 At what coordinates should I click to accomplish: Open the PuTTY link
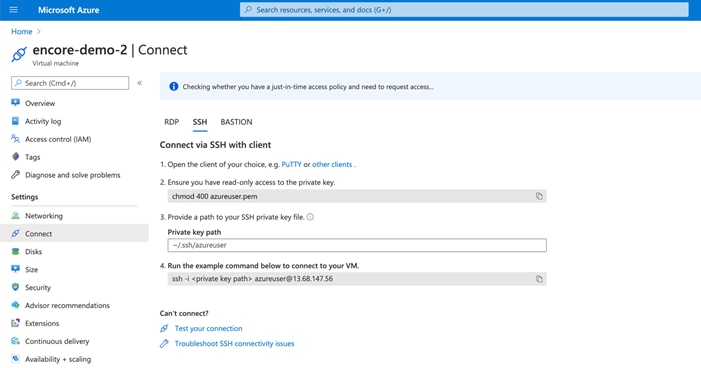291,165
